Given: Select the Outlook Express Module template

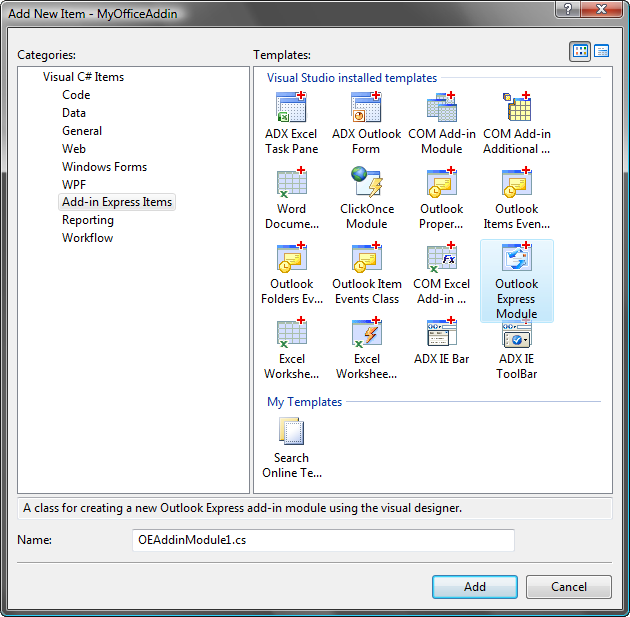Looking at the screenshot, I should click(517, 281).
